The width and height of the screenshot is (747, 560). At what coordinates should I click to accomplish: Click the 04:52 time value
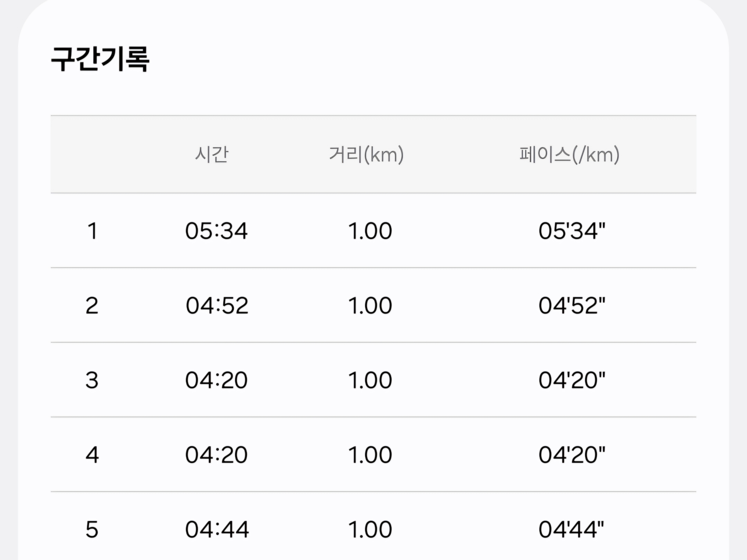217,306
